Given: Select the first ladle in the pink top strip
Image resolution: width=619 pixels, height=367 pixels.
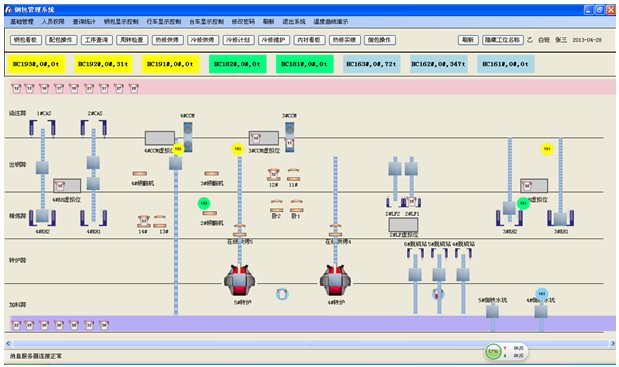Looking at the screenshot, I should (x=16, y=88).
